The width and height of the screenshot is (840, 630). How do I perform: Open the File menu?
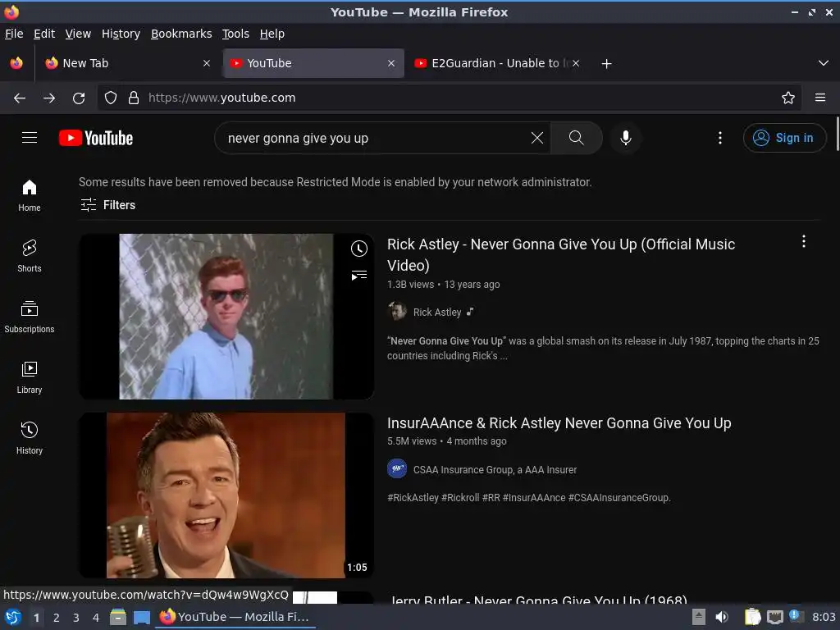coord(14,34)
